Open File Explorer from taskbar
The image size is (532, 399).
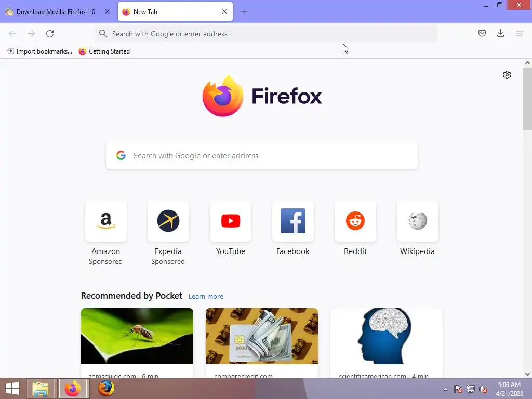[41, 389]
